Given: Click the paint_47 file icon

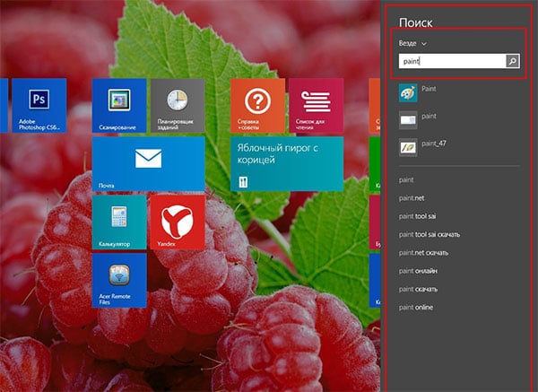Looking at the screenshot, I should pos(408,148).
